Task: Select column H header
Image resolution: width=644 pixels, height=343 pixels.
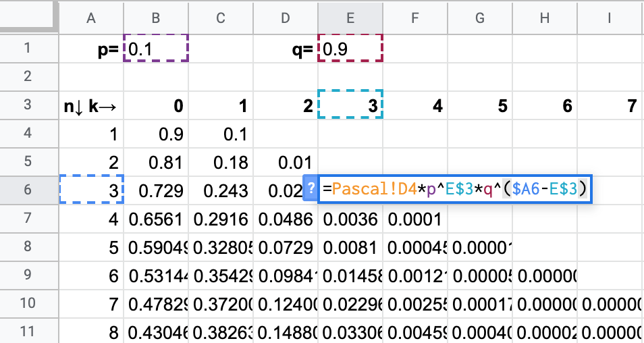Action: [x=545, y=19]
